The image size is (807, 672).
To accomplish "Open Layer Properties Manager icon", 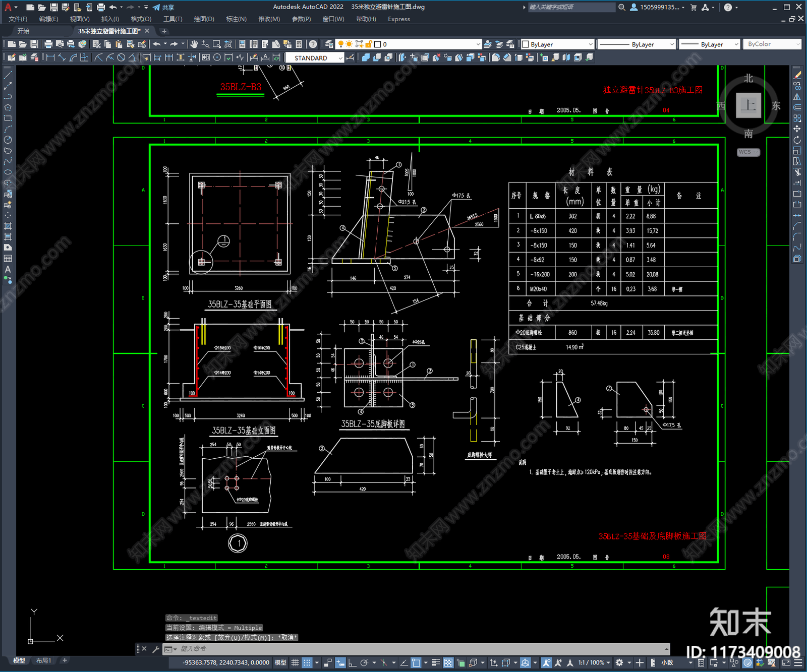I will pyautogui.click(x=329, y=44).
